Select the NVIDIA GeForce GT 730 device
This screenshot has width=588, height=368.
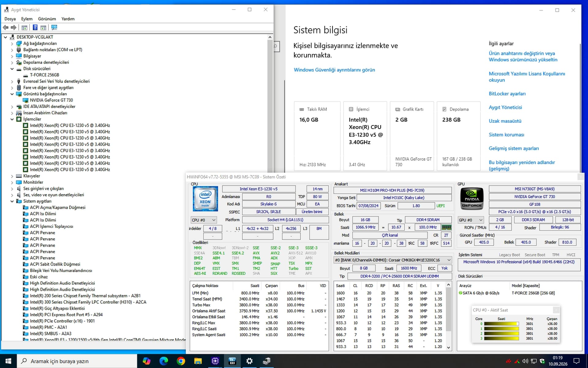pos(51,100)
